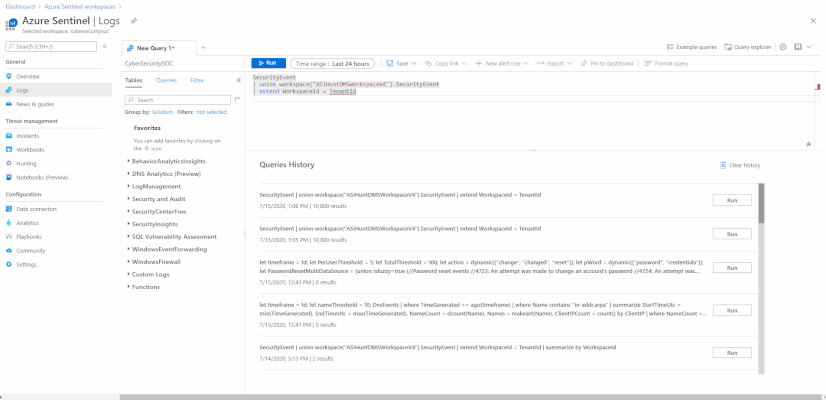826x400 pixels.
Task: Collapse the left navigation sidebar
Action: pyautogui.click(x=105, y=46)
